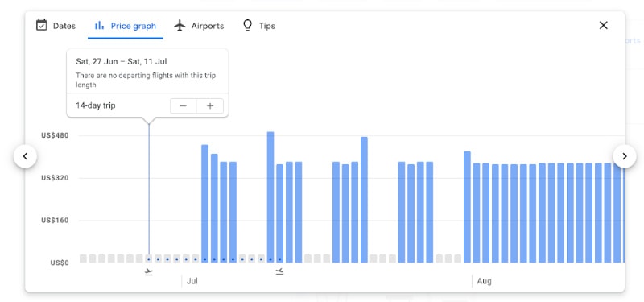Select the first blue bar of August
Viewport: 644px width, 302px height.
pyautogui.click(x=477, y=213)
